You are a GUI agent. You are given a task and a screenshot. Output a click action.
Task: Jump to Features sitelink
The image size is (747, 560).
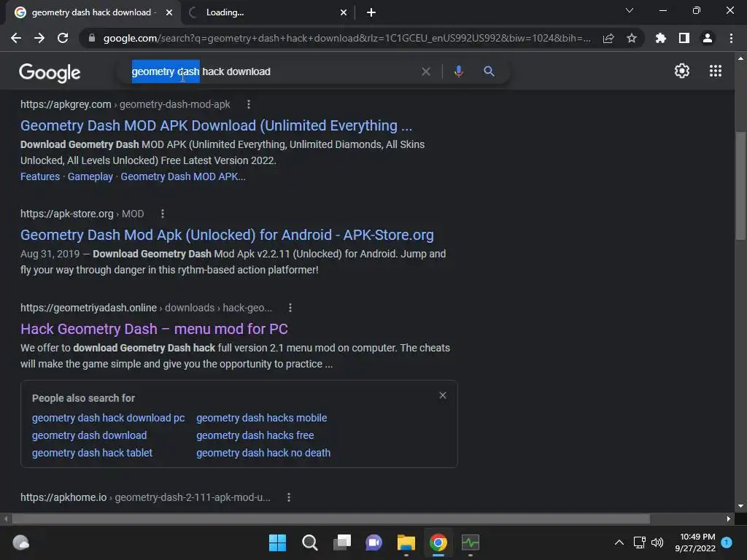pos(40,176)
